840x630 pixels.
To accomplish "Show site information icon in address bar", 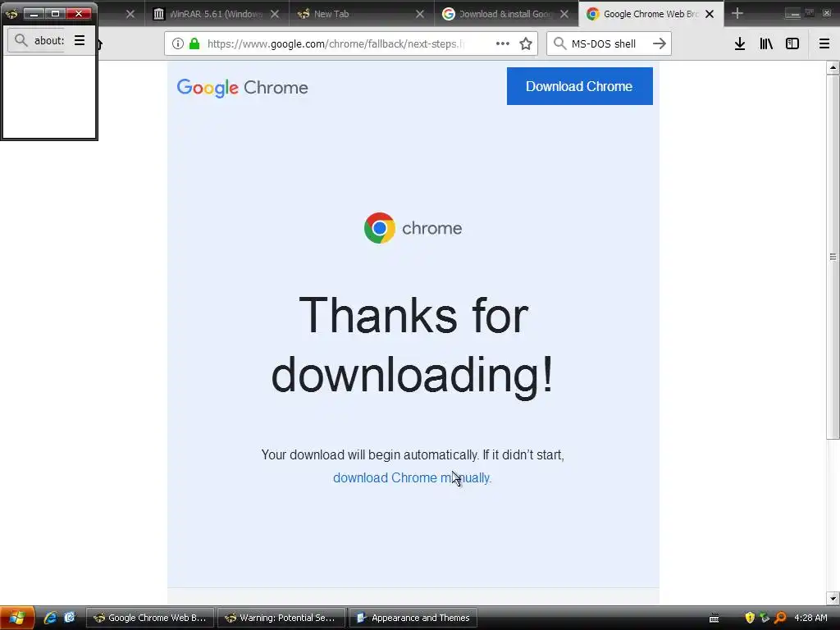I will click(x=178, y=44).
